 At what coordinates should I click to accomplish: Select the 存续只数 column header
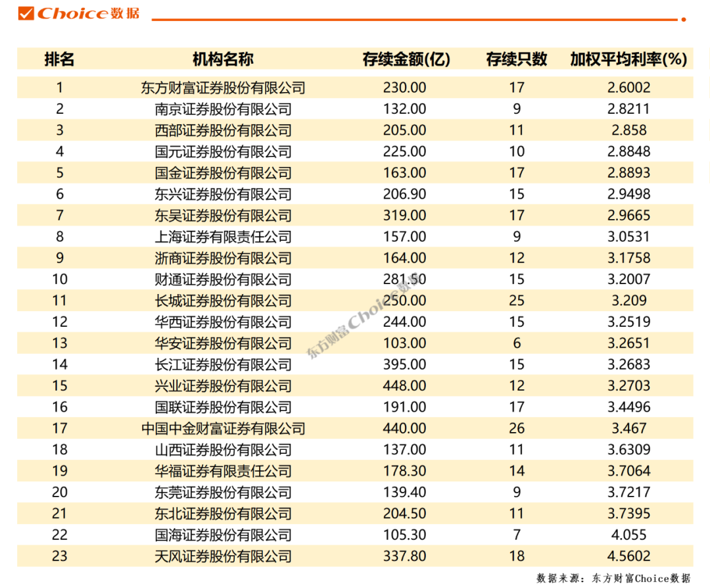pyautogui.click(x=517, y=59)
